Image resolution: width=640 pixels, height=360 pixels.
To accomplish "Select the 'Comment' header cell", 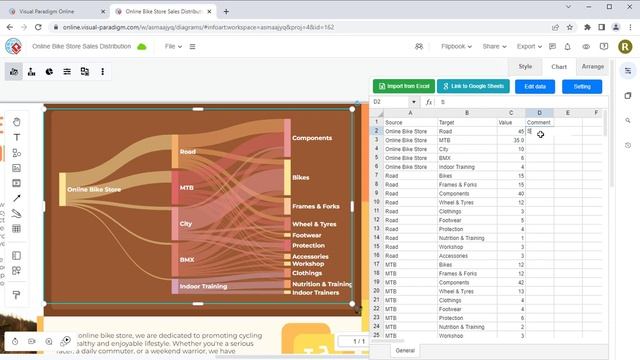I will 539,122.
